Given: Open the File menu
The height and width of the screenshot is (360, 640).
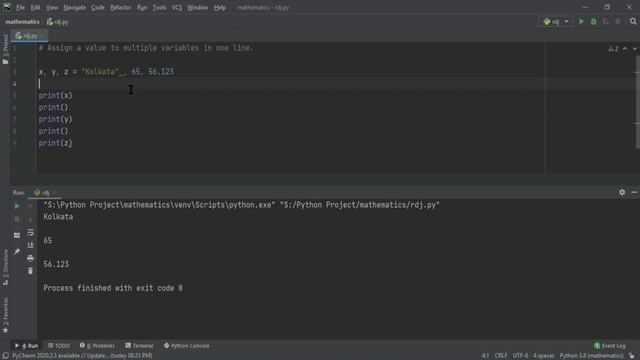Looking at the screenshot, I should tap(20, 7).
